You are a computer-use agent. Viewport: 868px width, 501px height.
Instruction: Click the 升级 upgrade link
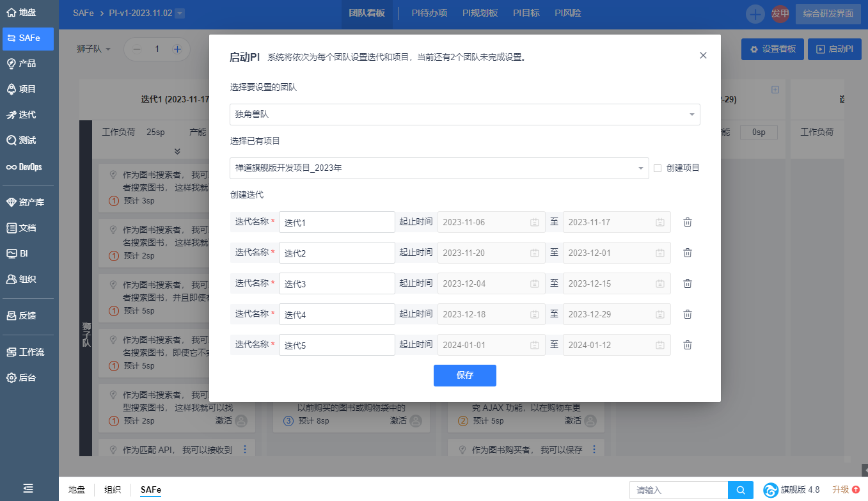(845, 489)
